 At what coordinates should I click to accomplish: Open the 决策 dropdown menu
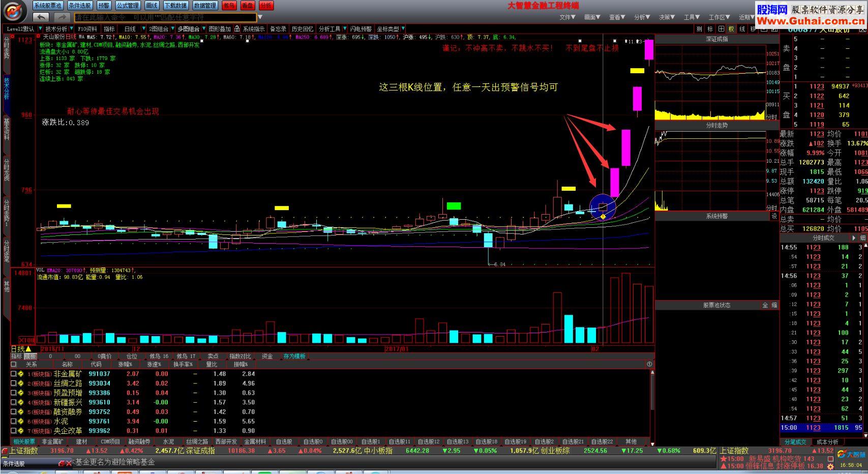[667, 17]
